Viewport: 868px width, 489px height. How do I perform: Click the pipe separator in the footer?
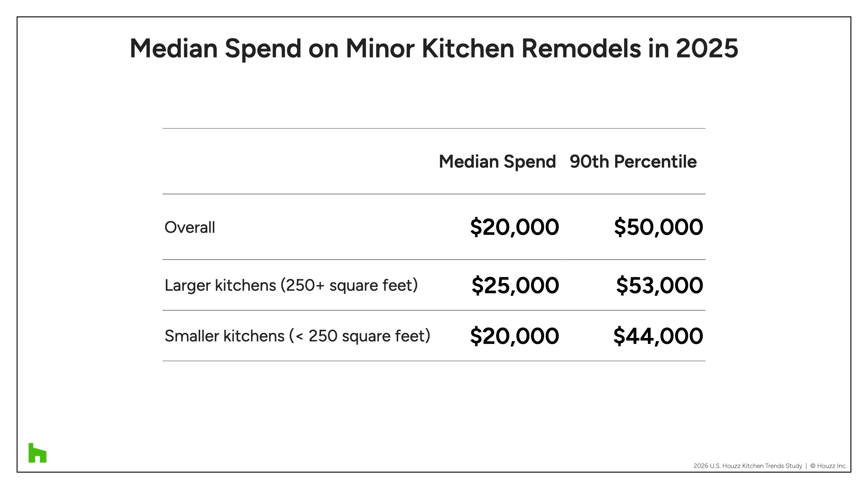coord(806,466)
